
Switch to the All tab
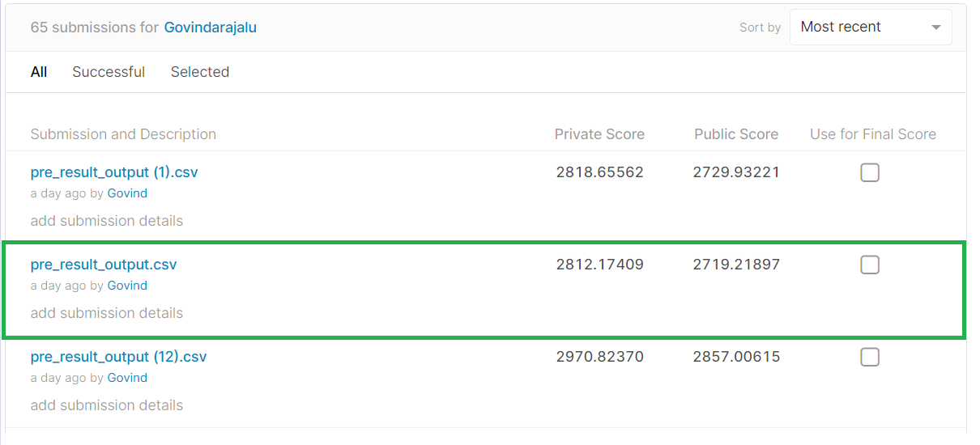coord(39,72)
